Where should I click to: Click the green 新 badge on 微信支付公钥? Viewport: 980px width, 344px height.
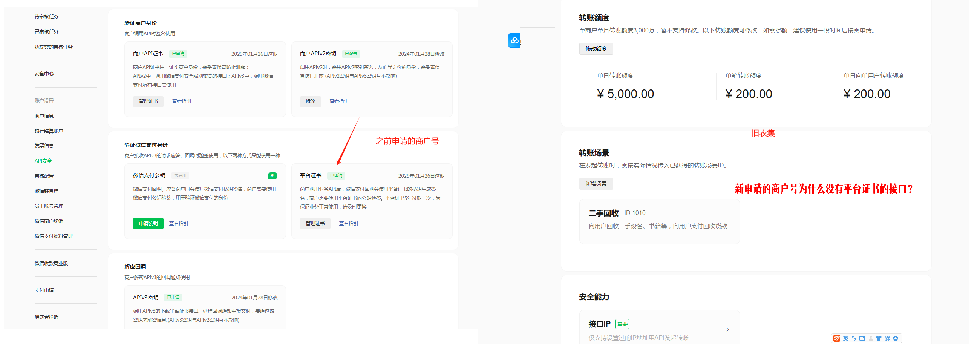[273, 176]
